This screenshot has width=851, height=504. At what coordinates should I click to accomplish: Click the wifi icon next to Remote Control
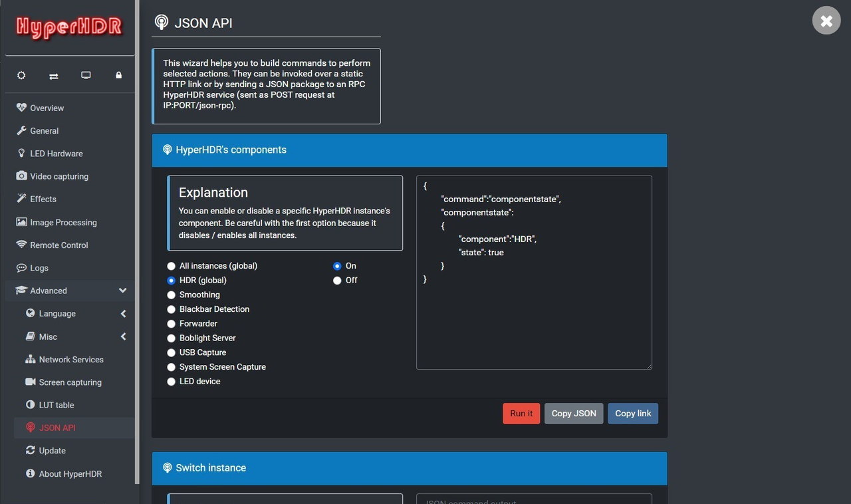[21, 245]
